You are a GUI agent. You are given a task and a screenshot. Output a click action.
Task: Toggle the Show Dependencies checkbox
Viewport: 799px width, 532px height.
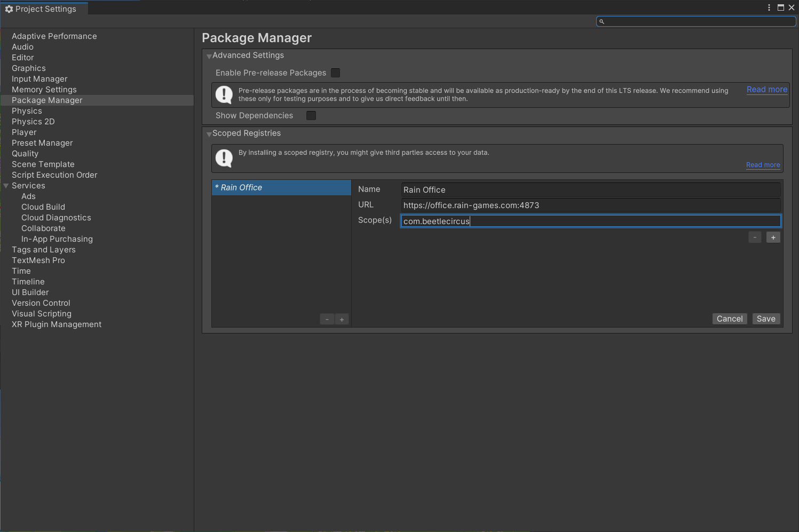[x=311, y=115]
